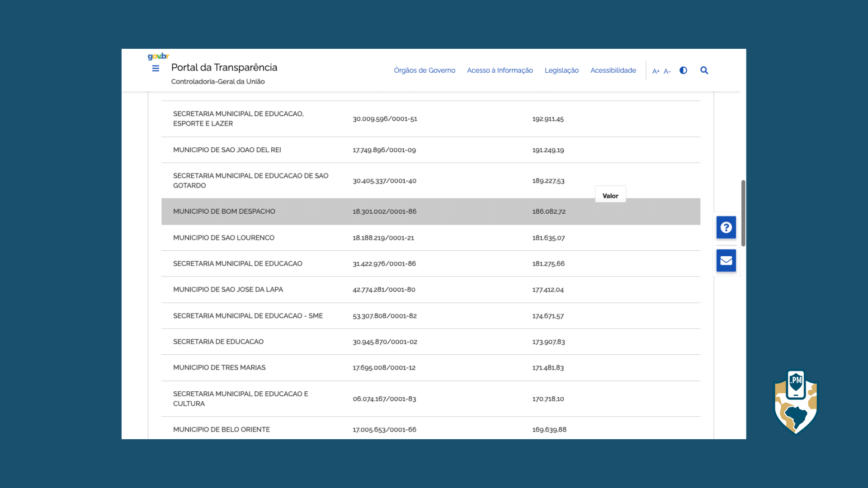This screenshot has height=488, width=868.
Task: Click the page vertical scrollbar thumb
Action: click(x=743, y=213)
